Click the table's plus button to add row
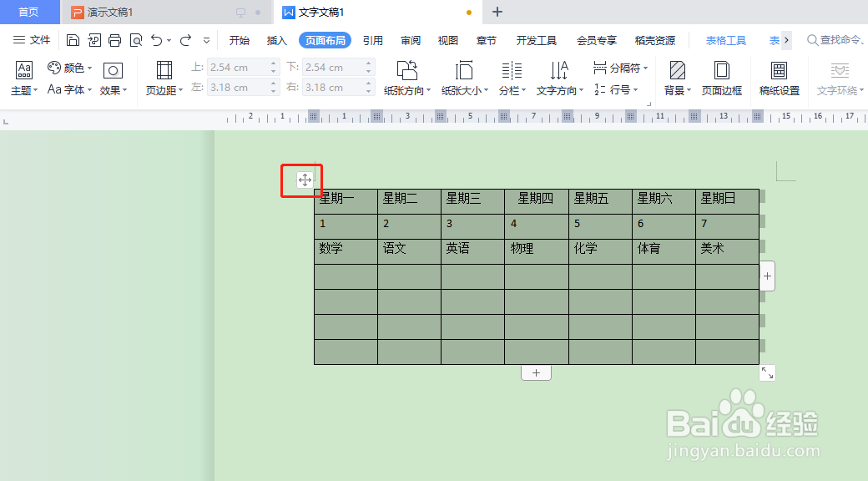This screenshot has width=868, height=481. [x=535, y=372]
